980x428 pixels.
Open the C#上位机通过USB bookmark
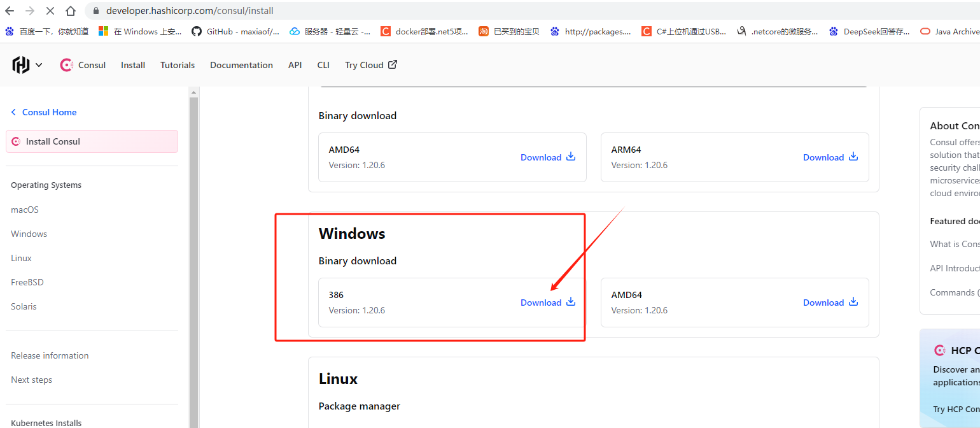click(x=684, y=31)
